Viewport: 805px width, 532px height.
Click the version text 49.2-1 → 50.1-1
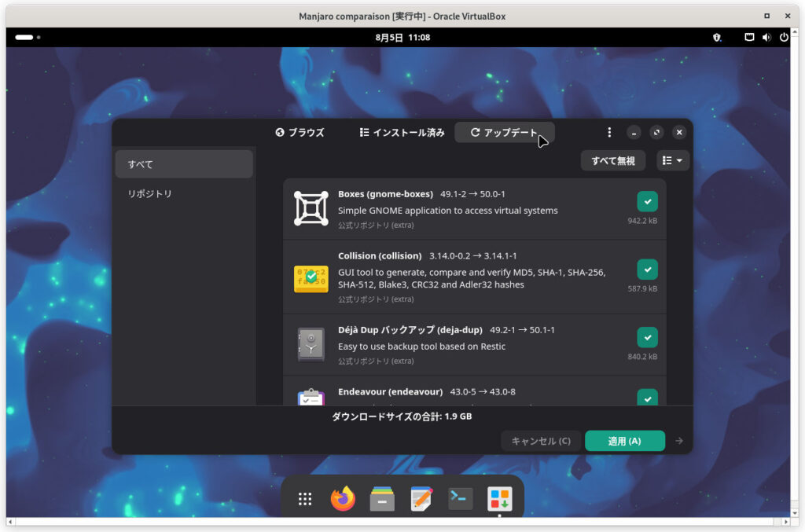click(x=522, y=330)
